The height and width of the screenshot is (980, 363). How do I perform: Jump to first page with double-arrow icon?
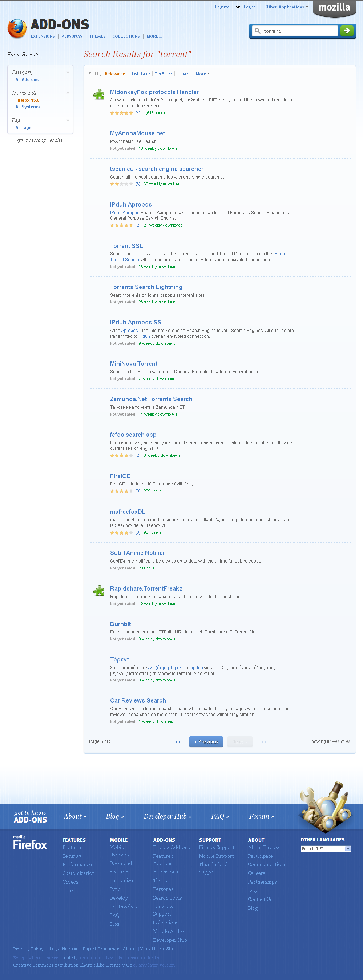(177, 742)
